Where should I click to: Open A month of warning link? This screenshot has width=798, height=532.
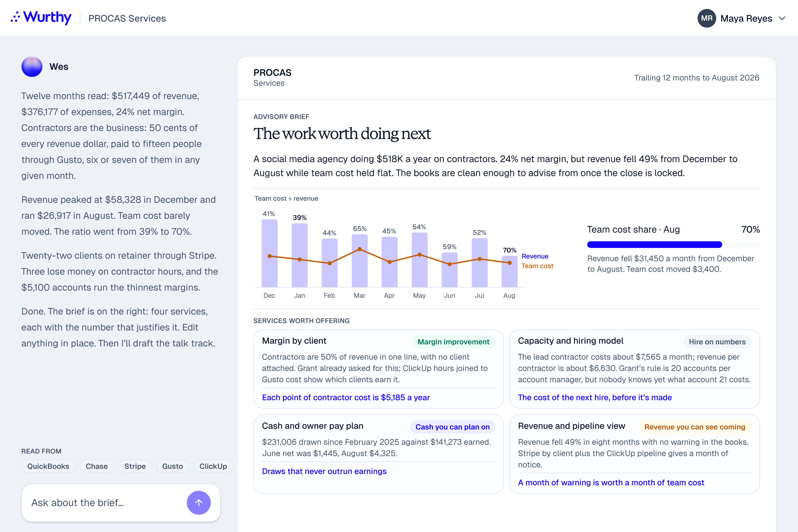611,482
